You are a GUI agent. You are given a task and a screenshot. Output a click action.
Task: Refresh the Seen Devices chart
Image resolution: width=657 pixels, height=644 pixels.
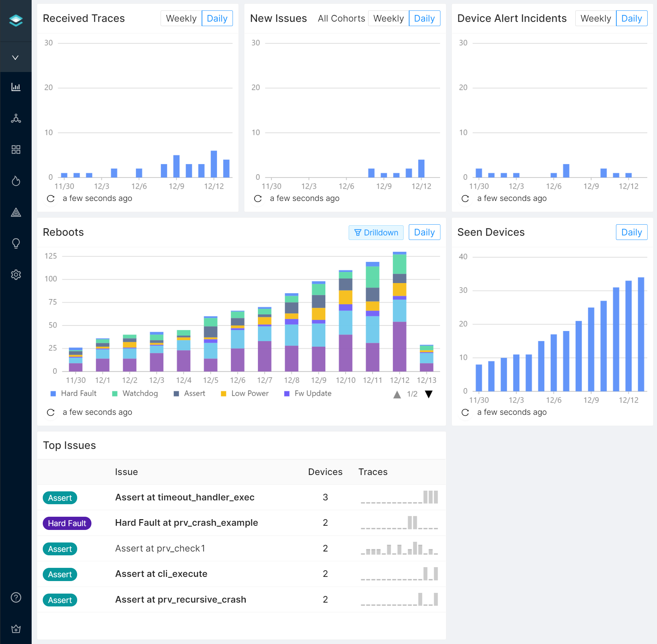465,412
